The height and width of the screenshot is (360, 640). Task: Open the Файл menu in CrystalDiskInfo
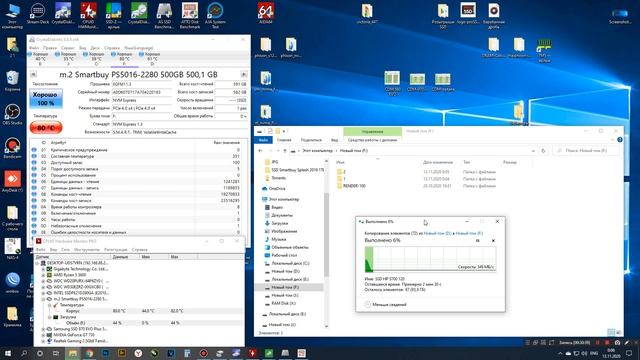tap(34, 48)
